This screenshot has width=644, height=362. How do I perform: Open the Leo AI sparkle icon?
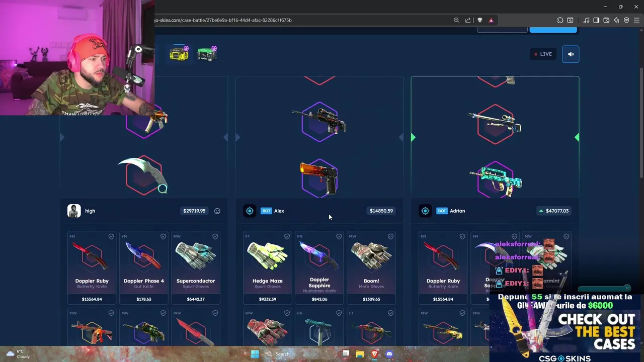[x=616, y=20]
